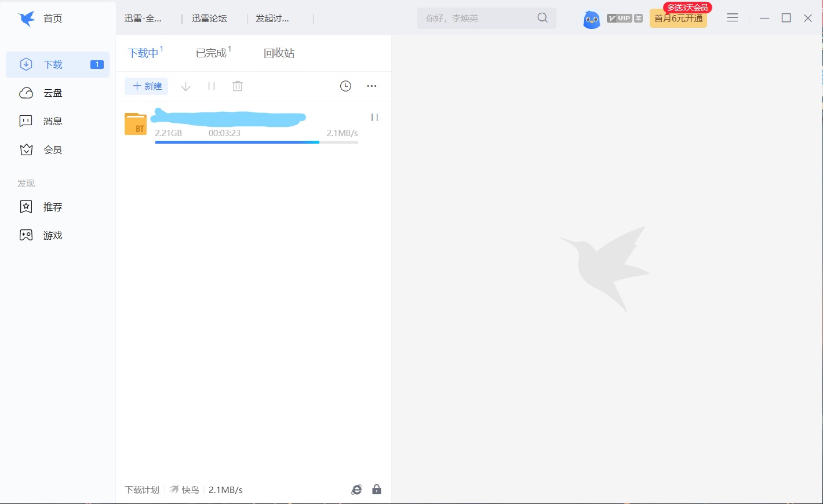823x504 pixels.
Task: Open the 首月6元开通 membership offer
Action: point(678,19)
